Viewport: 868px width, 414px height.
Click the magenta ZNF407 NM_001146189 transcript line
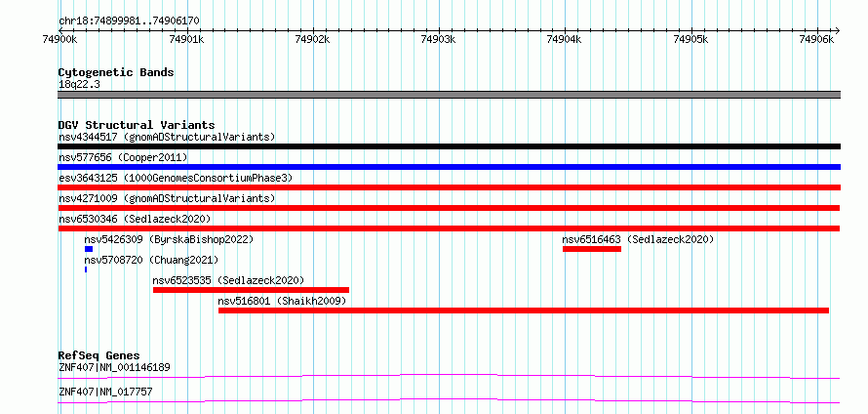pyautogui.click(x=449, y=377)
